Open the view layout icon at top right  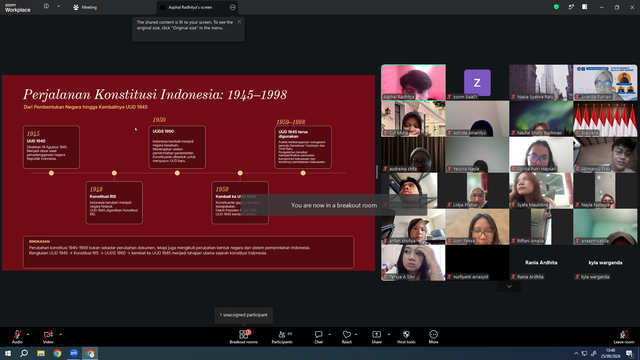point(584,7)
